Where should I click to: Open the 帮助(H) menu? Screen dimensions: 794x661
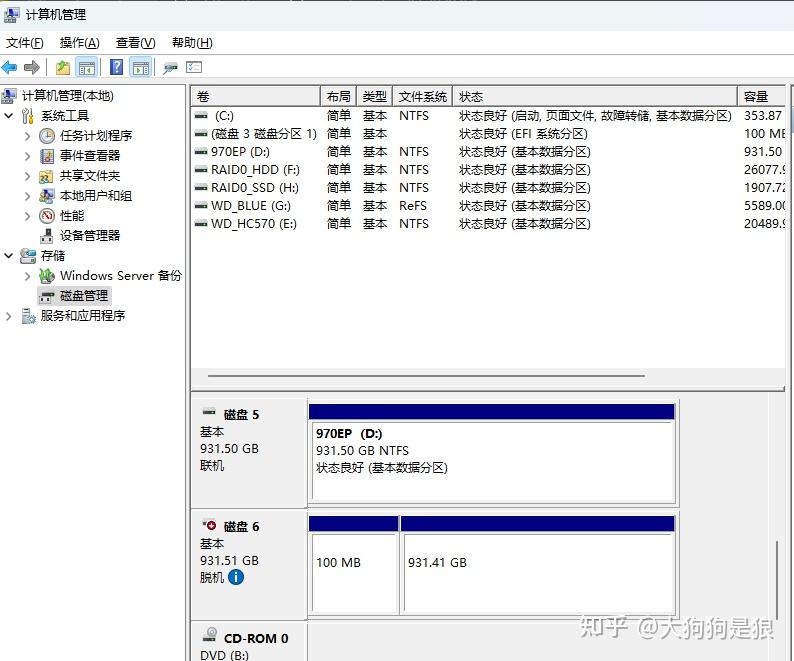click(x=192, y=43)
